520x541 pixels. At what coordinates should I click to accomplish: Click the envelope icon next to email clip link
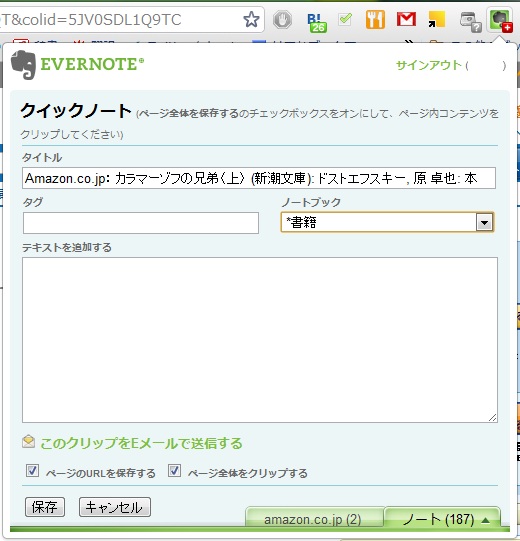(28, 442)
